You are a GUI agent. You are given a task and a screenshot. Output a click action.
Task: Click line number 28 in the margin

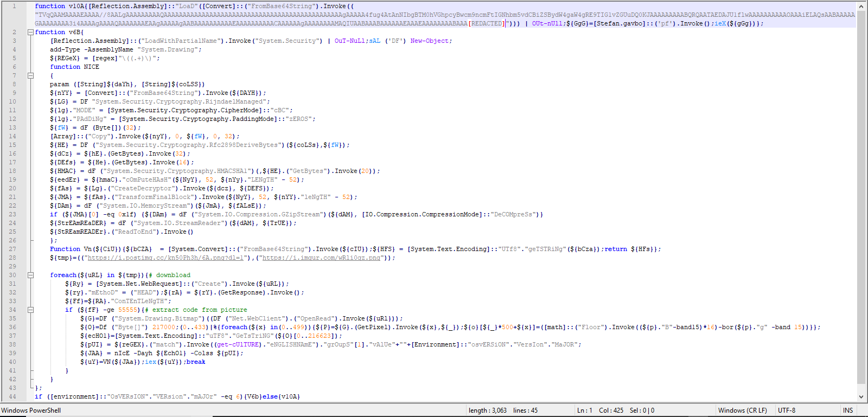[12, 258]
